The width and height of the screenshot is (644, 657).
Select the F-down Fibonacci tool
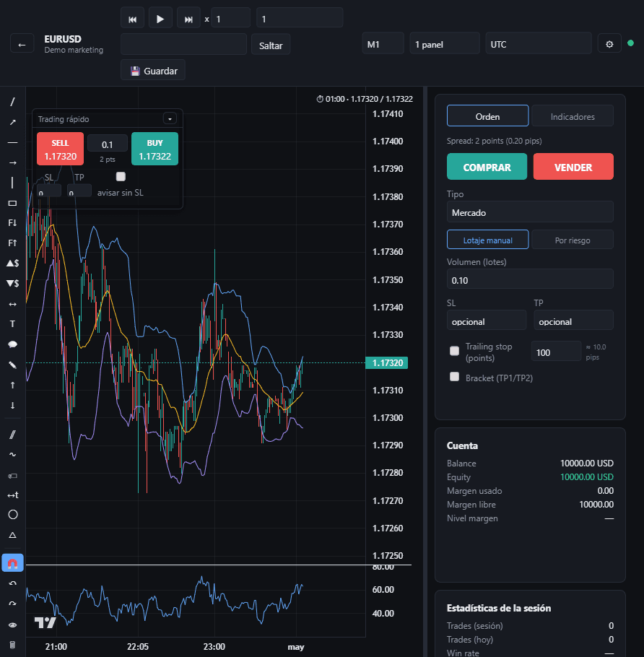pyautogui.click(x=12, y=223)
